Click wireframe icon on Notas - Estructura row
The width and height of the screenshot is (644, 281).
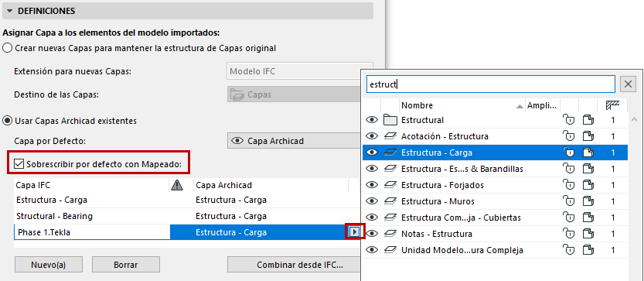588,234
